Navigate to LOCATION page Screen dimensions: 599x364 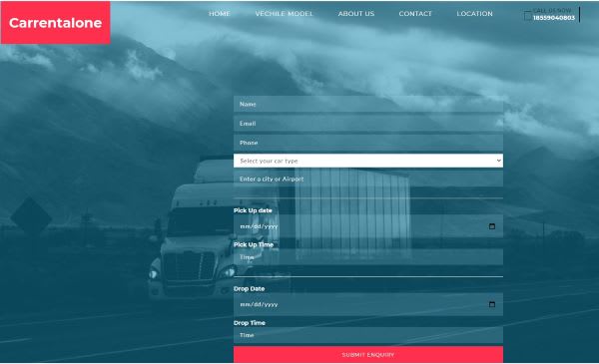[474, 14]
